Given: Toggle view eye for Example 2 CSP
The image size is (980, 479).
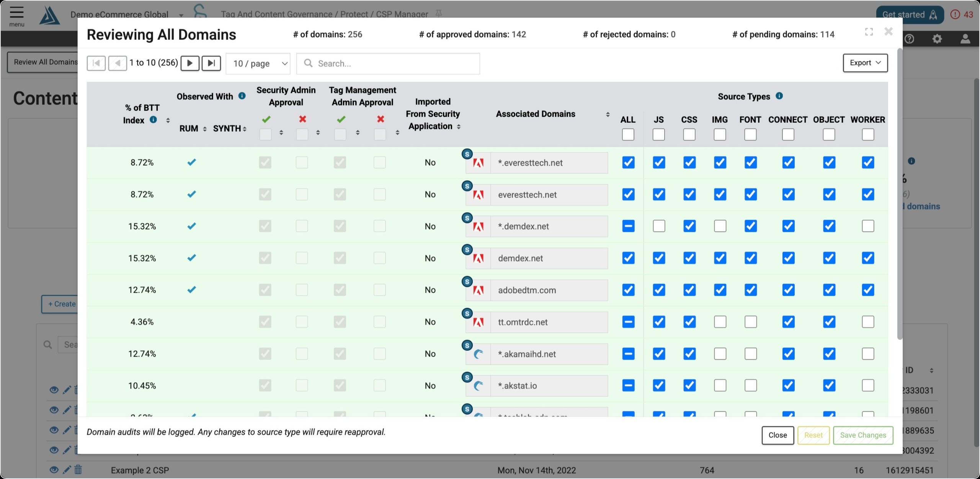Looking at the screenshot, I should pyautogui.click(x=54, y=470).
